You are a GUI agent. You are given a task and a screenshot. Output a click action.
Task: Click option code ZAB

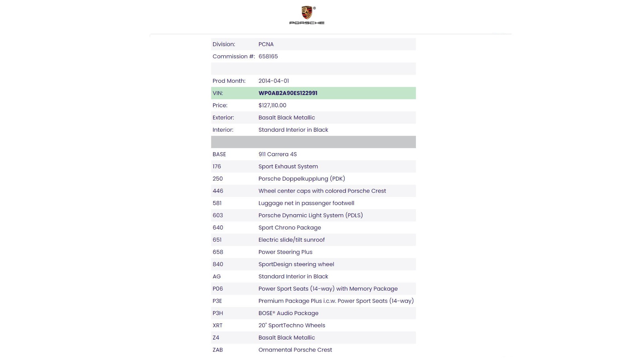pos(218,350)
